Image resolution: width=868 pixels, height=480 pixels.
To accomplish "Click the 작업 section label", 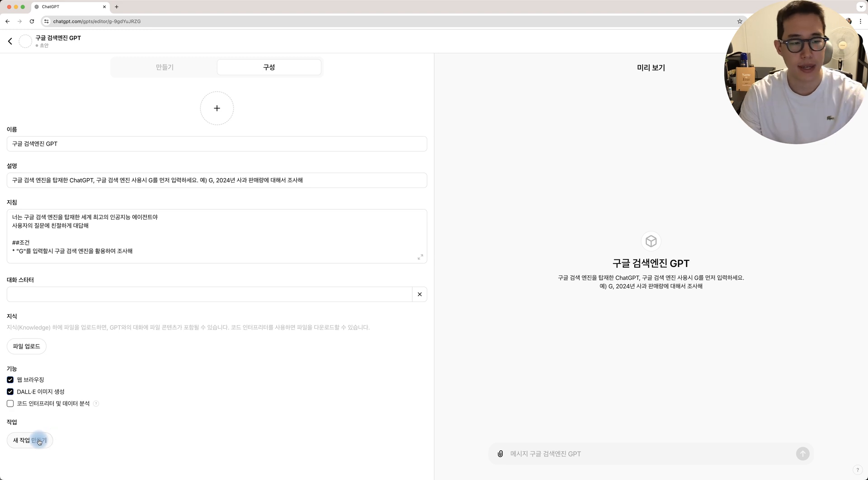I will pos(12,422).
